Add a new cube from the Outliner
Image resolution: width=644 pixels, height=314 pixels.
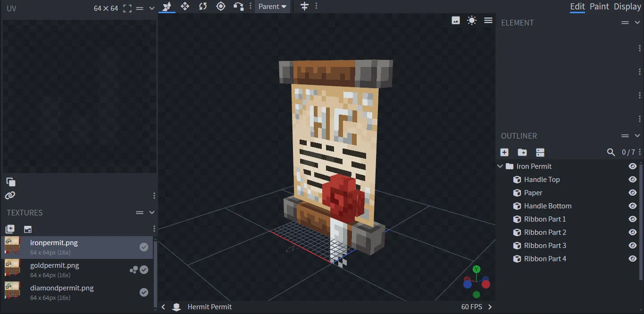(x=504, y=152)
